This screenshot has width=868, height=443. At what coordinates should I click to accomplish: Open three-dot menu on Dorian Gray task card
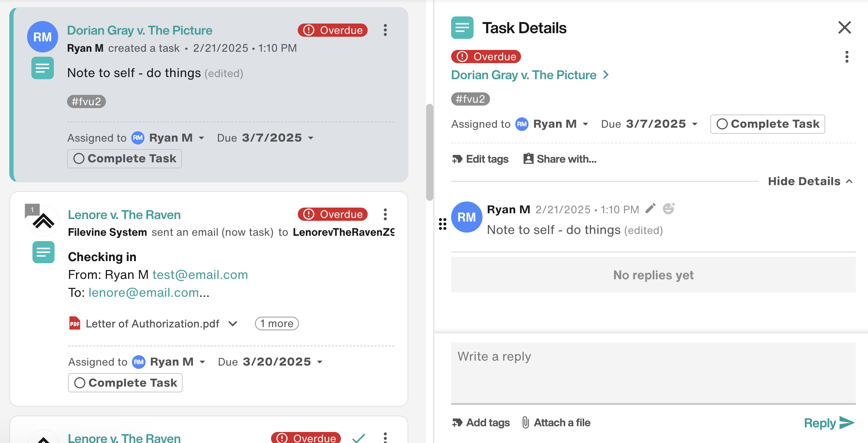[x=385, y=30]
